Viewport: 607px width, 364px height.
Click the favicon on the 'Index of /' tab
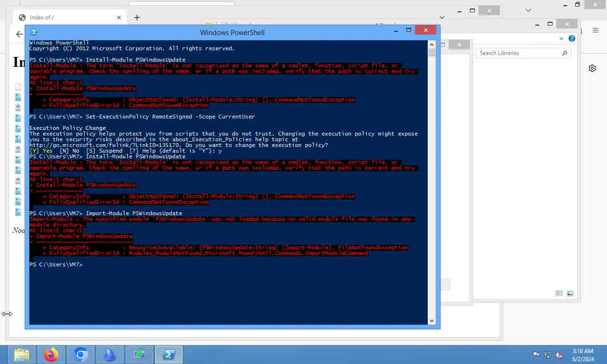[22, 18]
